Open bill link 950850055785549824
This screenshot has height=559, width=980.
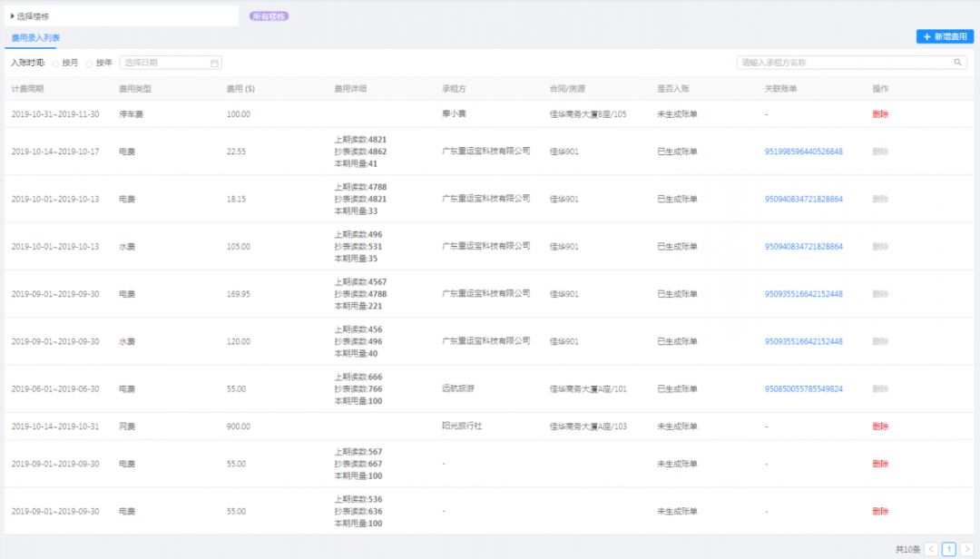pos(804,387)
